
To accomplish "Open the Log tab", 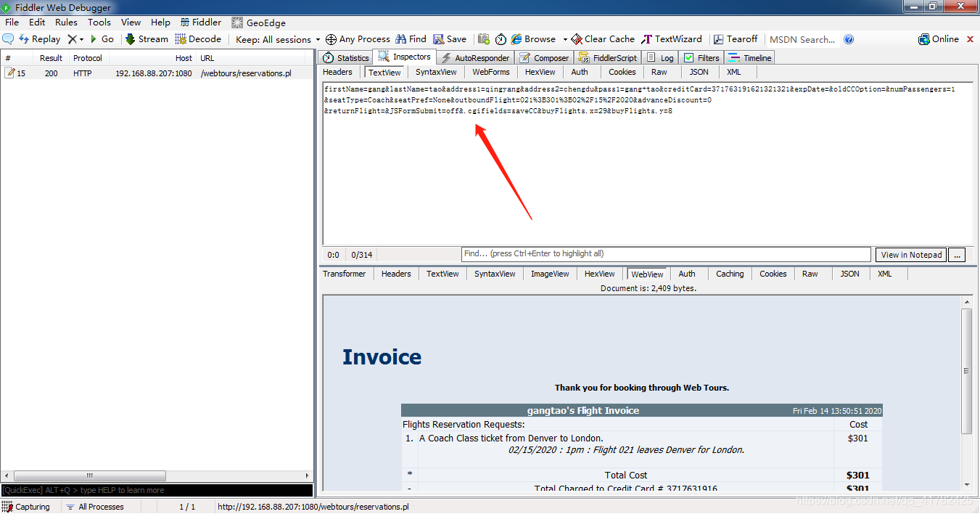I will [x=660, y=57].
